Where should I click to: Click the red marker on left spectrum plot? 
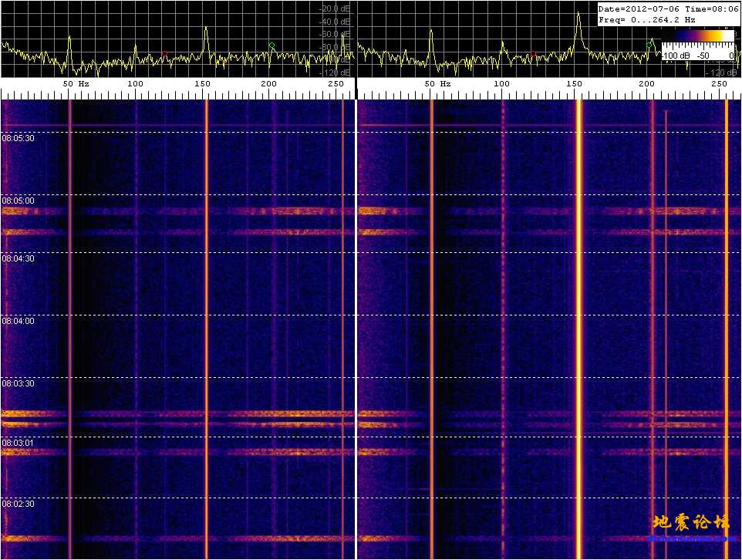(x=165, y=53)
